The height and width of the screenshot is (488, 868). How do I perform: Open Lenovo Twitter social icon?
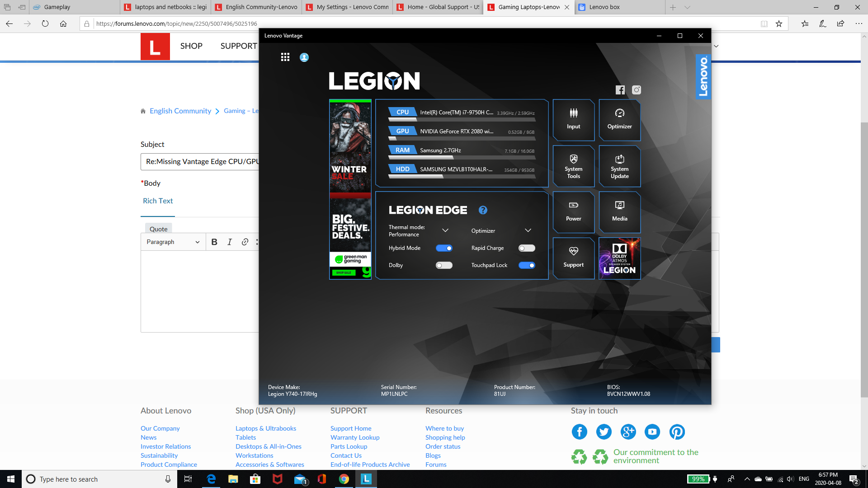tap(604, 432)
